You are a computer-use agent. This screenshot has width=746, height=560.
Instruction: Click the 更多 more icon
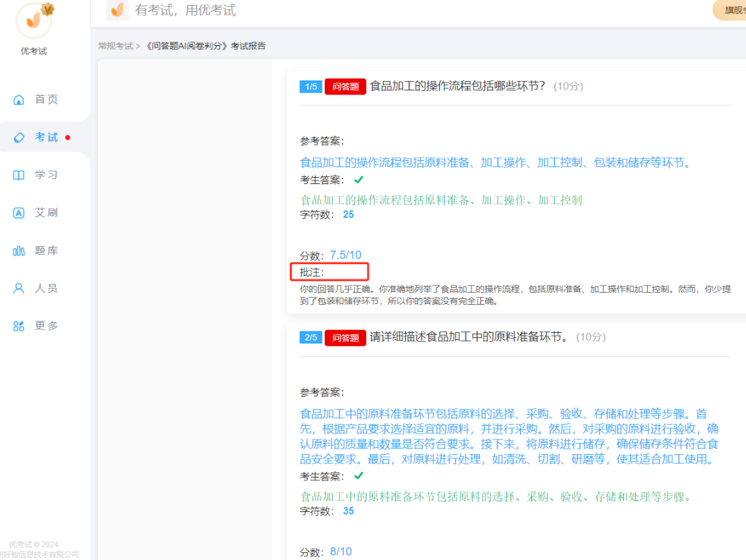click(x=18, y=325)
